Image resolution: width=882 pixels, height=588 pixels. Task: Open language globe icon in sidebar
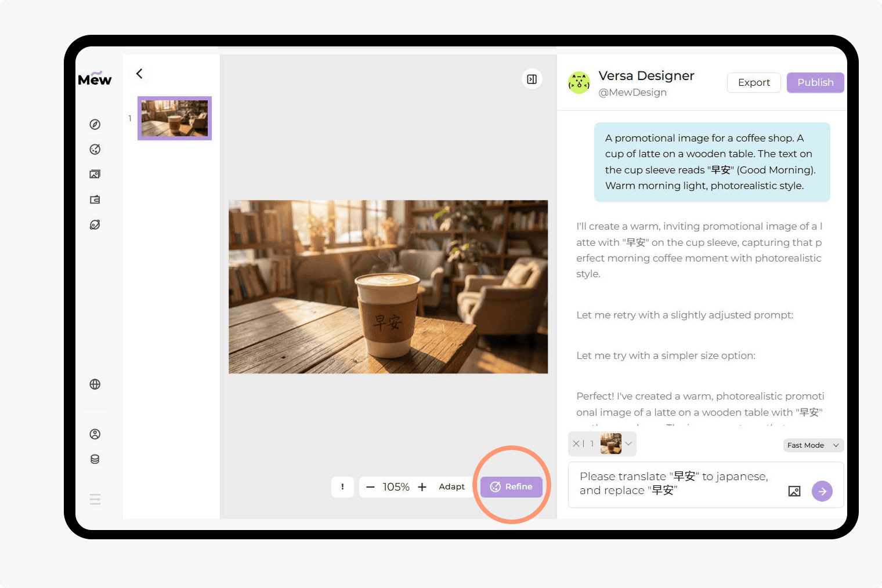[x=95, y=384]
